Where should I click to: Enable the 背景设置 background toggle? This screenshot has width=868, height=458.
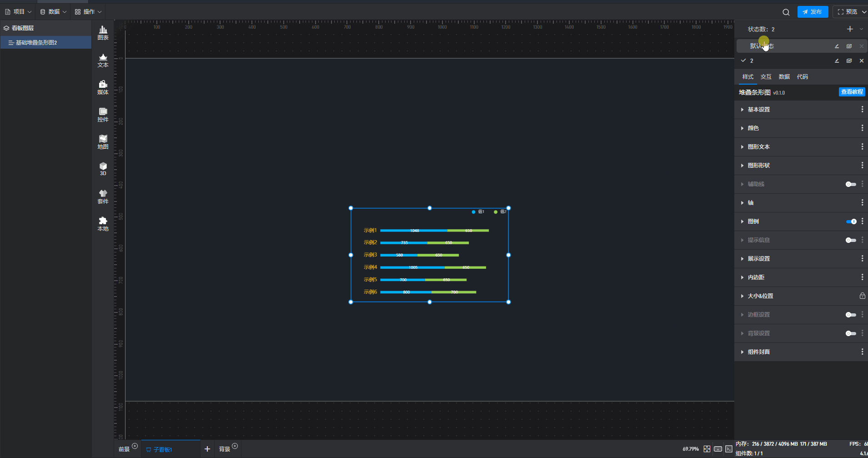click(x=851, y=333)
